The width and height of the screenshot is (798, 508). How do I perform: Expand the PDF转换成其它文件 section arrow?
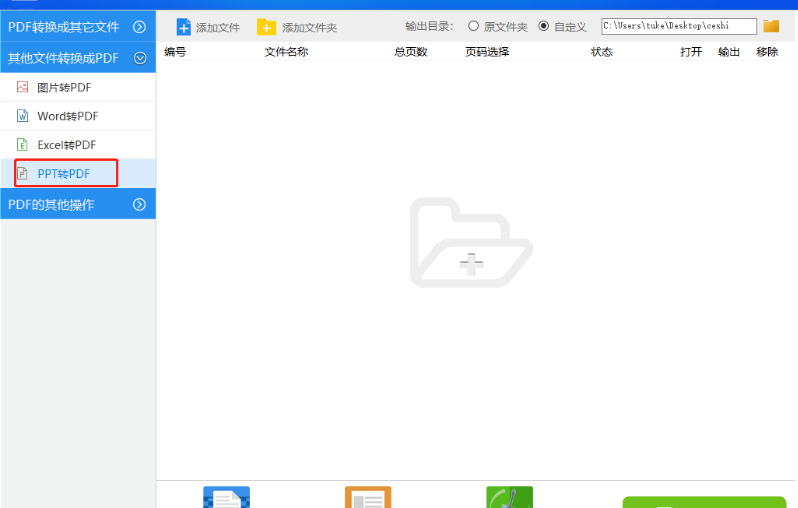point(139,27)
